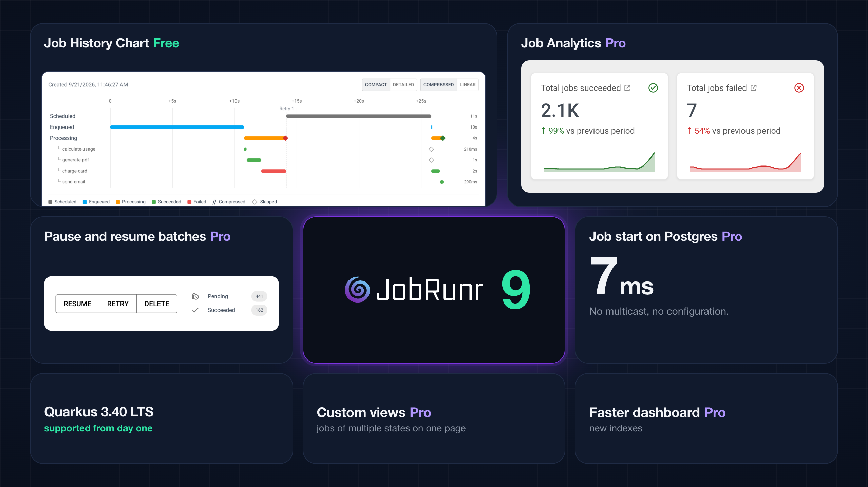The height and width of the screenshot is (487, 868).
Task: Click the Custom views Pro heading
Action: pos(374,412)
